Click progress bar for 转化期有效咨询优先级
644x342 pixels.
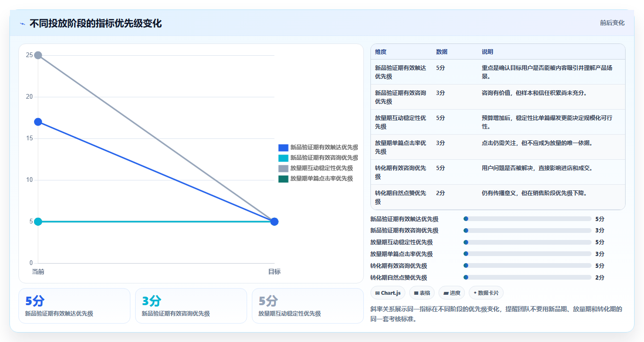click(527, 266)
